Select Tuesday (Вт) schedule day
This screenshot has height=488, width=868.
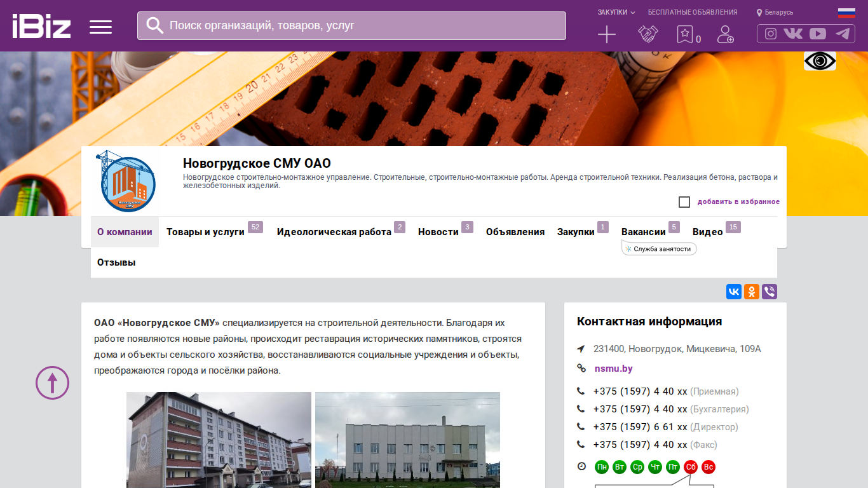click(620, 468)
